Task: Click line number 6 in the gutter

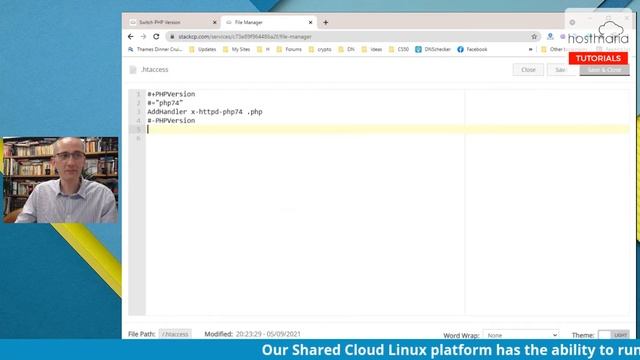Action: pos(138,138)
